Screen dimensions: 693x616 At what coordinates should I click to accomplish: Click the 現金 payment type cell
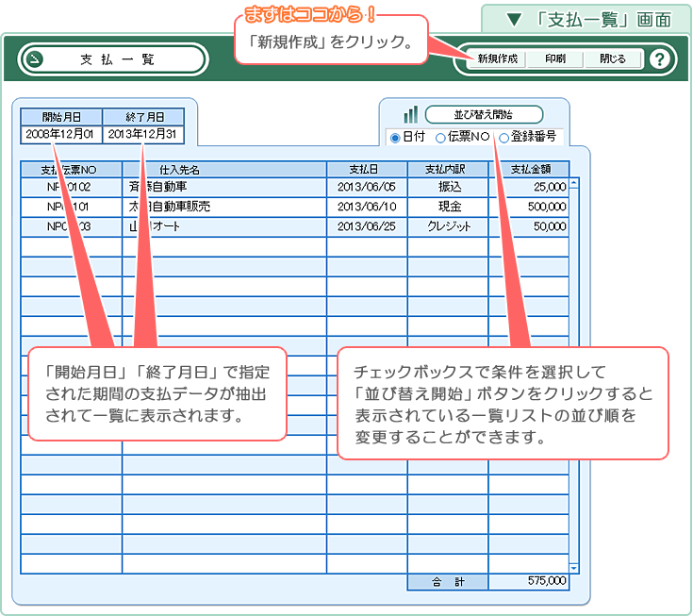coord(448,207)
